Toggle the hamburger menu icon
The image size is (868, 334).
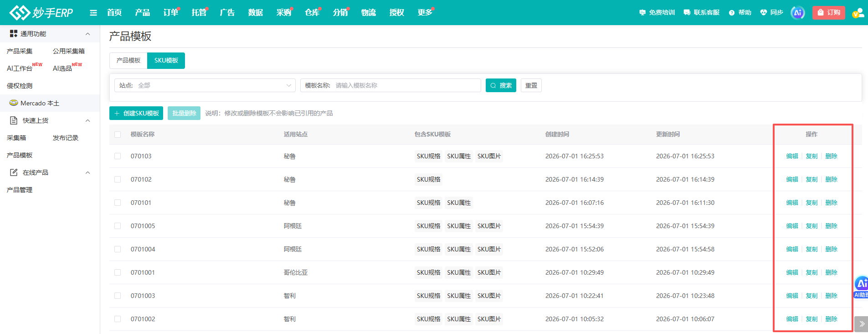pyautogui.click(x=93, y=13)
